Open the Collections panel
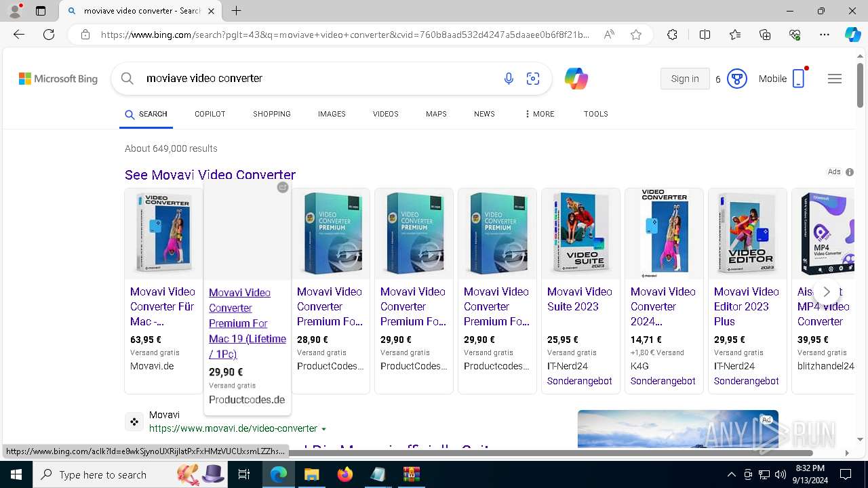This screenshot has width=868, height=488. tap(765, 35)
